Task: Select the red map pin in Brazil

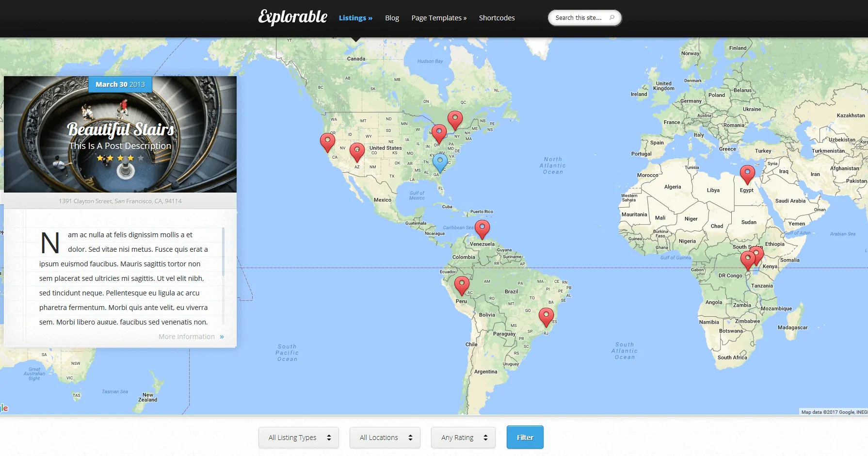Action: pos(546,317)
